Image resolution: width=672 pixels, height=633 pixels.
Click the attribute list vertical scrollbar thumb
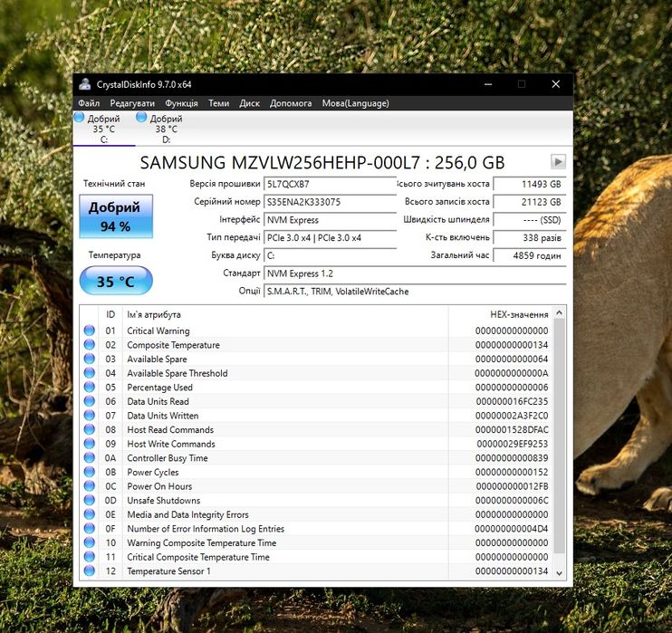(x=559, y=436)
